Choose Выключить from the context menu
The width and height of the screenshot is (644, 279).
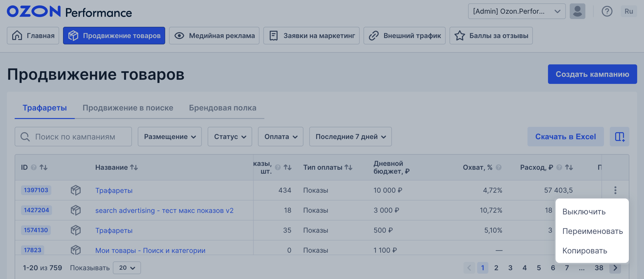[x=584, y=212]
